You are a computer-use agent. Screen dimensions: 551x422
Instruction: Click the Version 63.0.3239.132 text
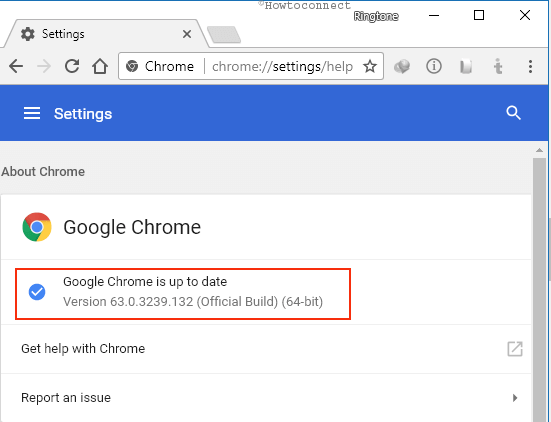pos(193,302)
